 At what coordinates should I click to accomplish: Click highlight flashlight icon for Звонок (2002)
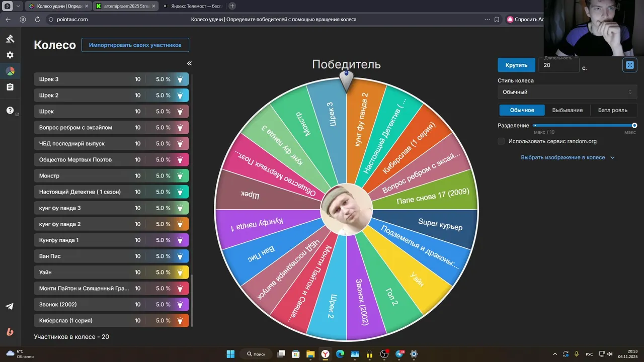[x=180, y=305]
